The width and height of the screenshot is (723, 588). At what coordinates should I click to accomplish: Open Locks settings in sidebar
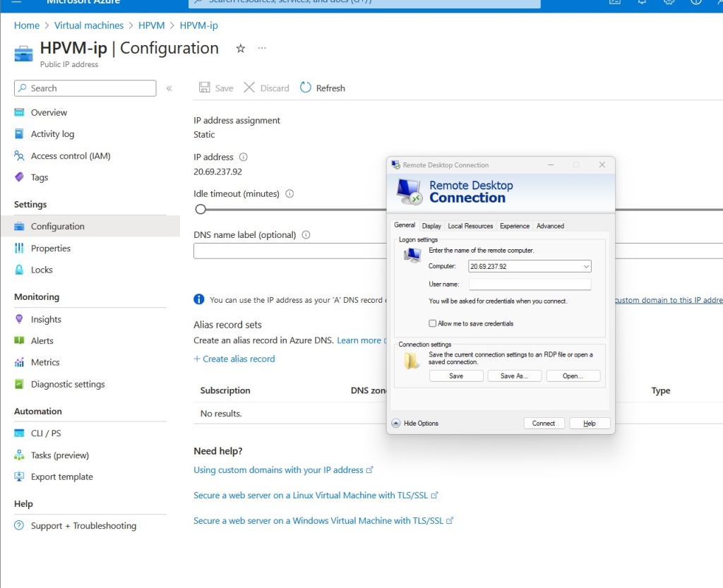pos(42,270)
